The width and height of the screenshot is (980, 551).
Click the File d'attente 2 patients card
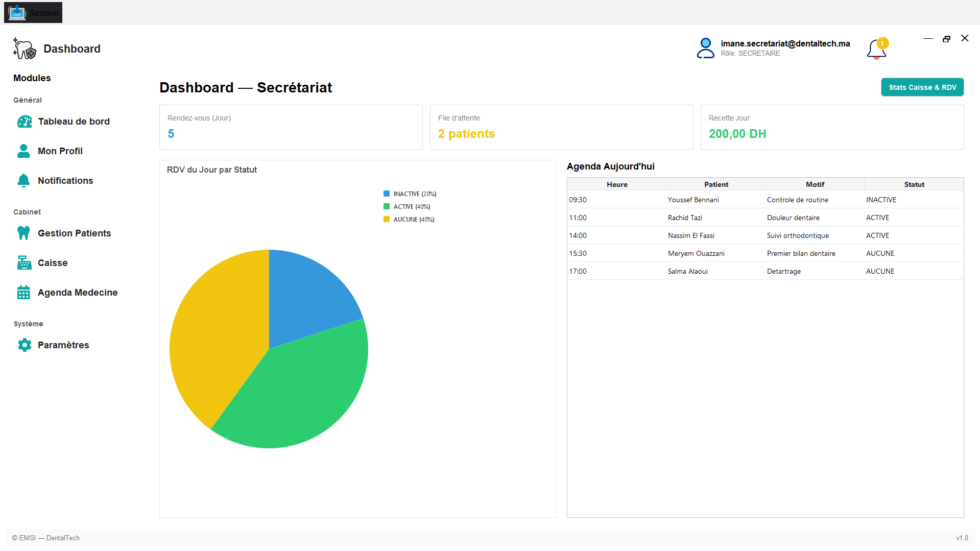pyautogui.click(x=562, y=127)
